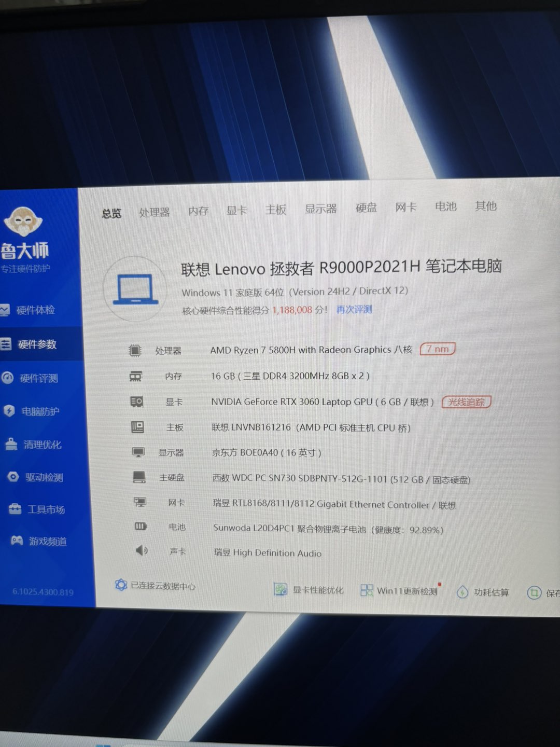Click the motherboard icon
The image size is (560, 747).
point(137,427)
